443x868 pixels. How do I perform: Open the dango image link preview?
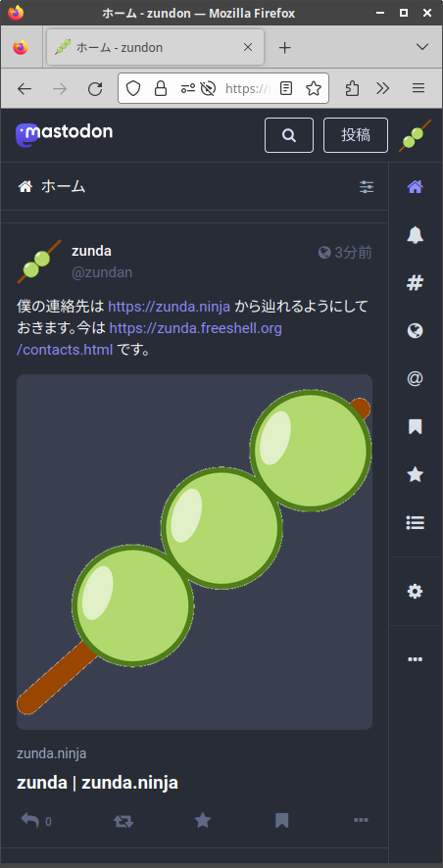click(x=194, y=552)
